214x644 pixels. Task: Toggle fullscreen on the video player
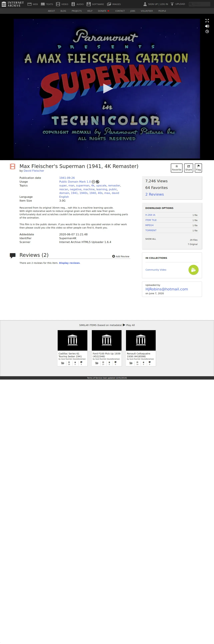point(207,21)
